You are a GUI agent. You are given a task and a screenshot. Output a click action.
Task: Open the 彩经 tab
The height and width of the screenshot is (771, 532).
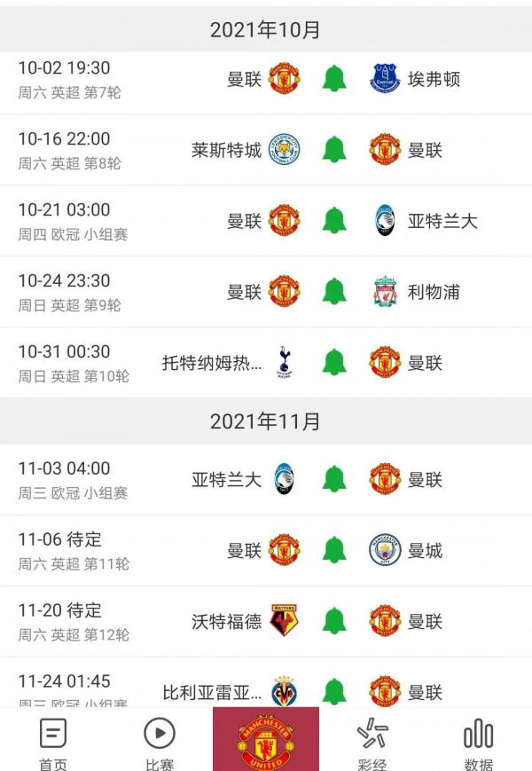[x=372, y=743]
